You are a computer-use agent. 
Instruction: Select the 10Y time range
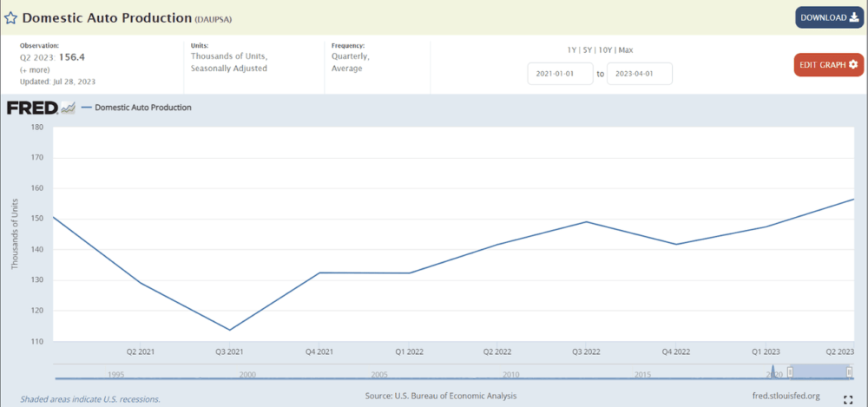(604, 49)
